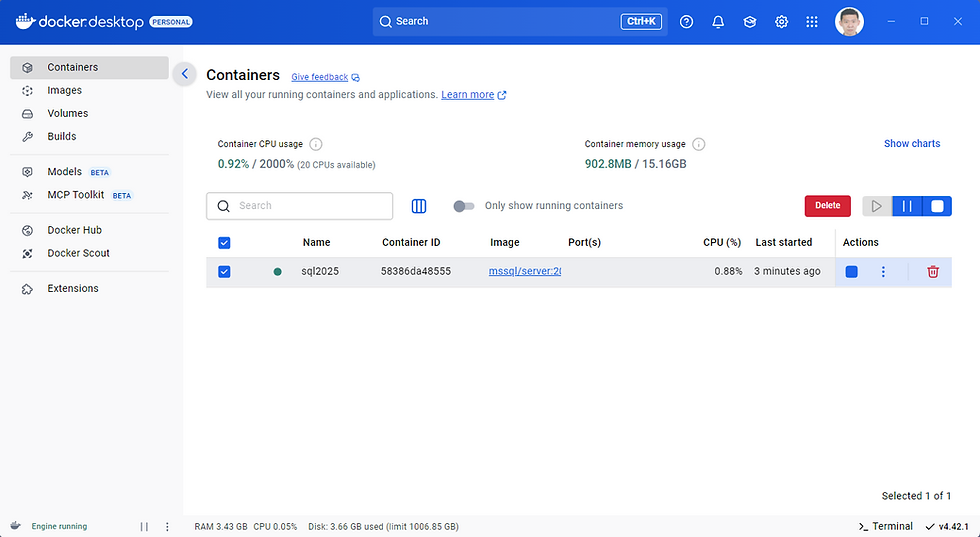Click container ID 58386da48555
The image size is (980, 537).
coord(416,271)
